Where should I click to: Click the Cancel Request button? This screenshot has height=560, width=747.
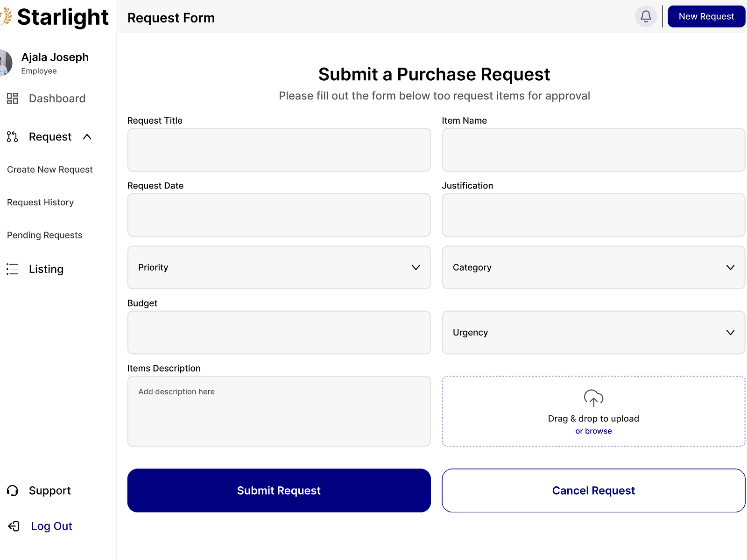tap(593, 490)
